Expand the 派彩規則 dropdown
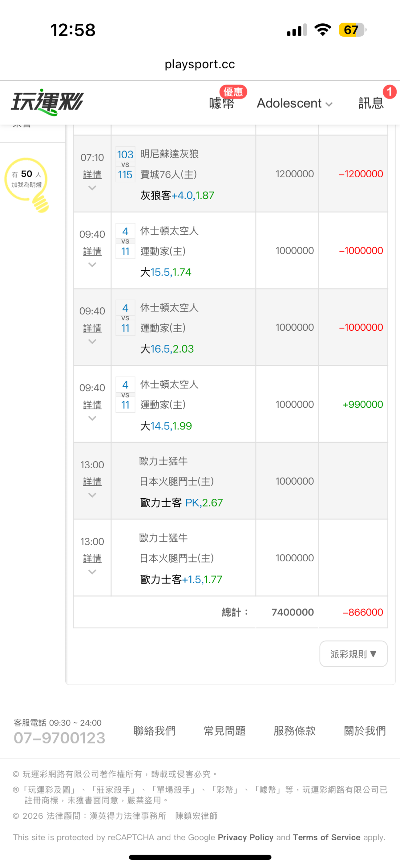 click(353, 654)
